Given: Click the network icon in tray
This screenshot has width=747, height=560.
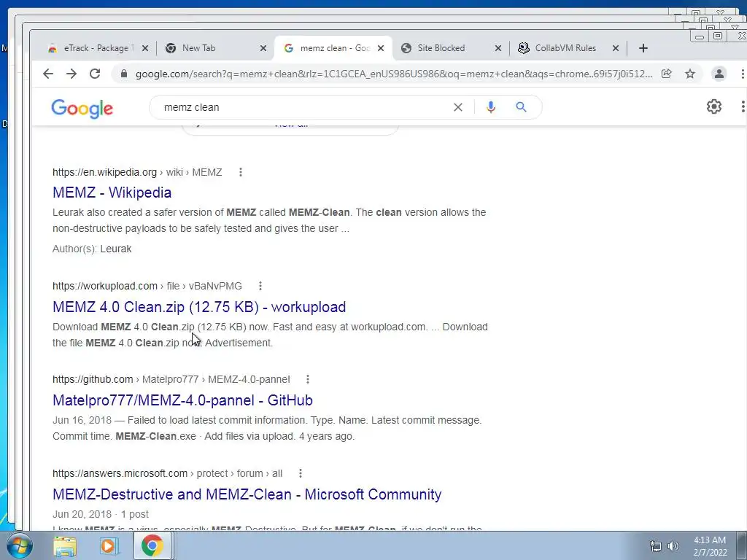Looking at the screenshot, I should [656, 546].
